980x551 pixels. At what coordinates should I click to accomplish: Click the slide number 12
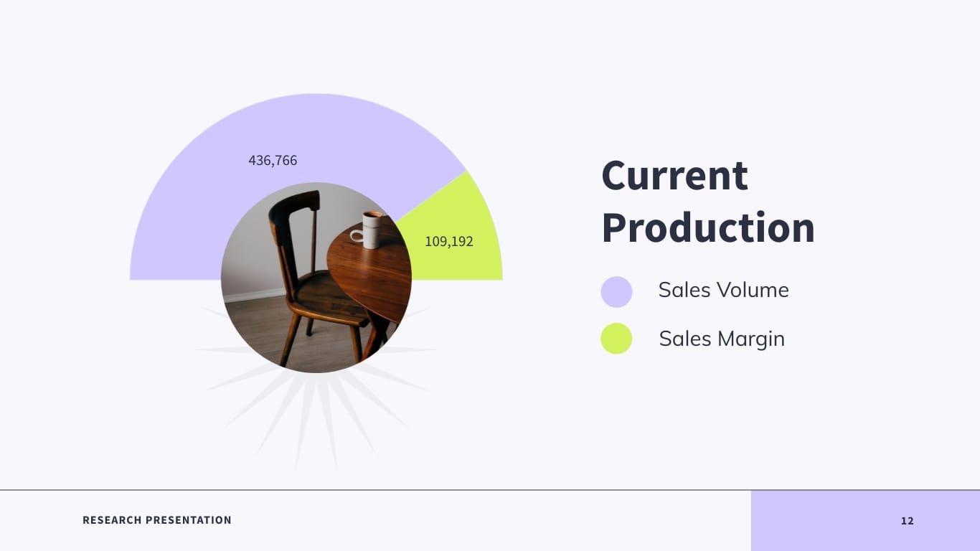(x=908, y=521)
